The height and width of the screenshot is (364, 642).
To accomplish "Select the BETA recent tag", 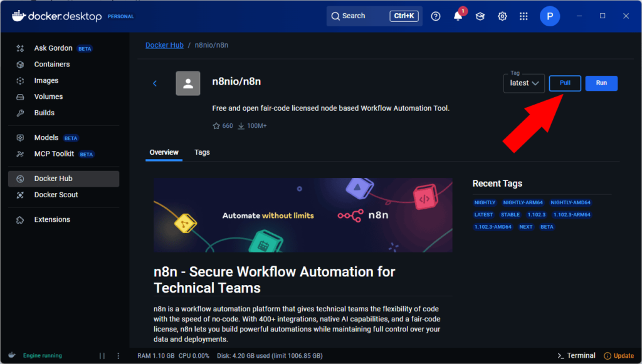I will [547, 227].
